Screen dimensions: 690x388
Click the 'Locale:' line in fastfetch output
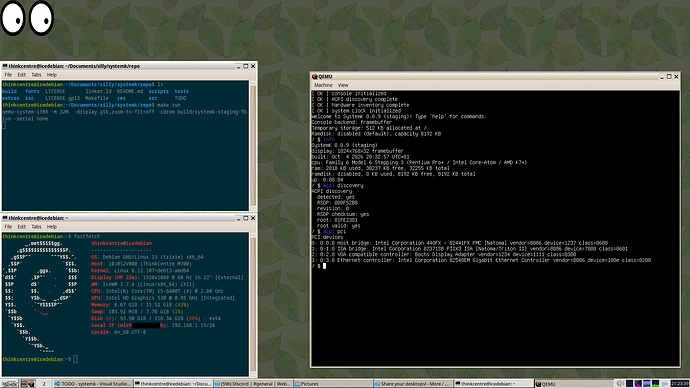(118, 332)
